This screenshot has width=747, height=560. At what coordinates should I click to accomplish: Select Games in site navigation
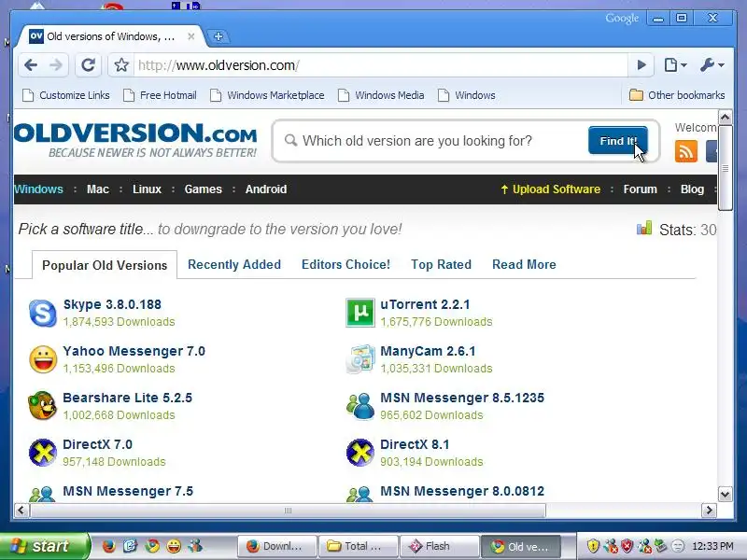click(x=203, y=189)
